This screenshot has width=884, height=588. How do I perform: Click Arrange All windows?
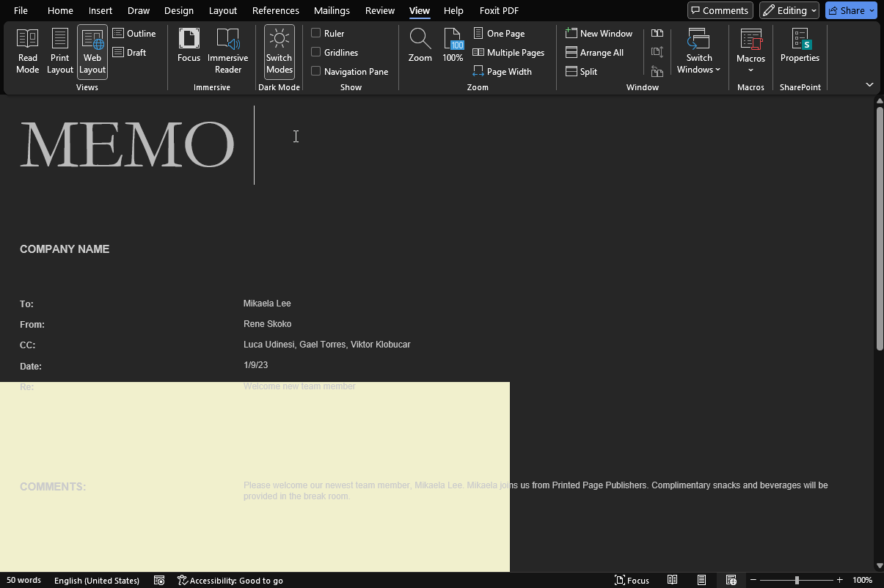[x=594, y=53]
